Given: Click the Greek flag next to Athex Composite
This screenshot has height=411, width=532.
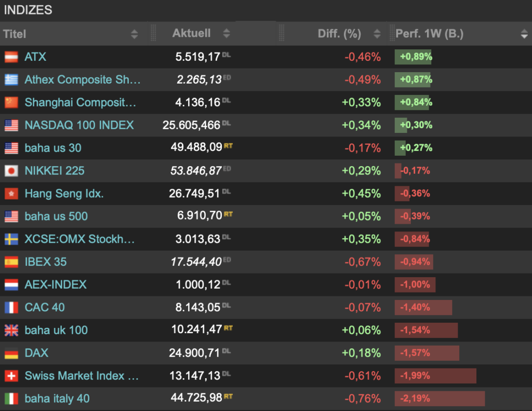Looking at the screenshot, I should (x=11, y=80).
